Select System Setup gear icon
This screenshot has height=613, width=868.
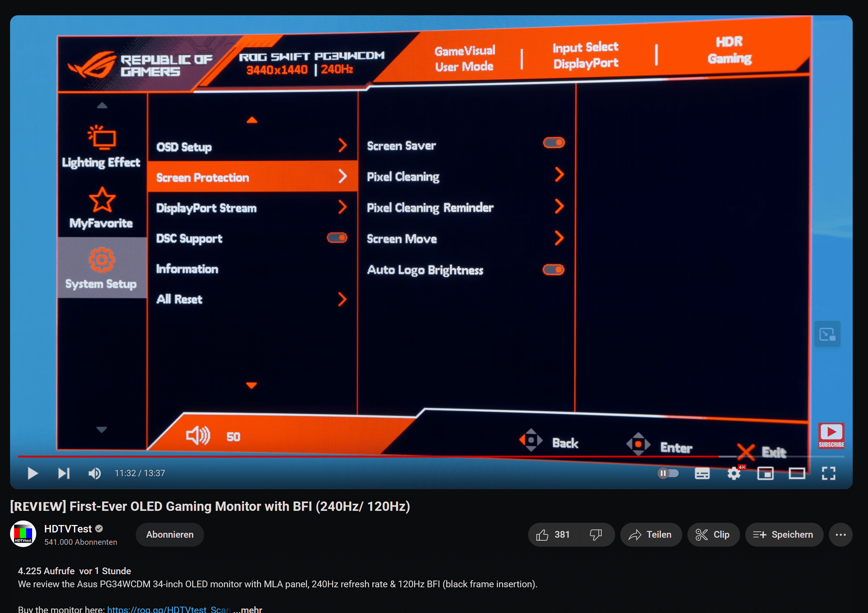(x=101, y=260)
